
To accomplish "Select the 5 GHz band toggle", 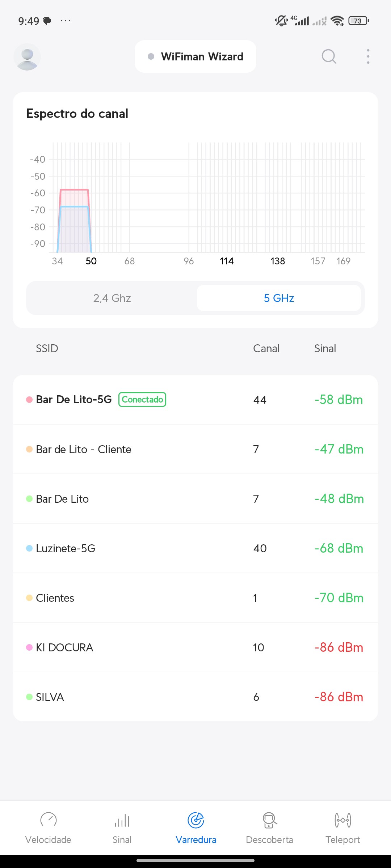I will point(279,298).
